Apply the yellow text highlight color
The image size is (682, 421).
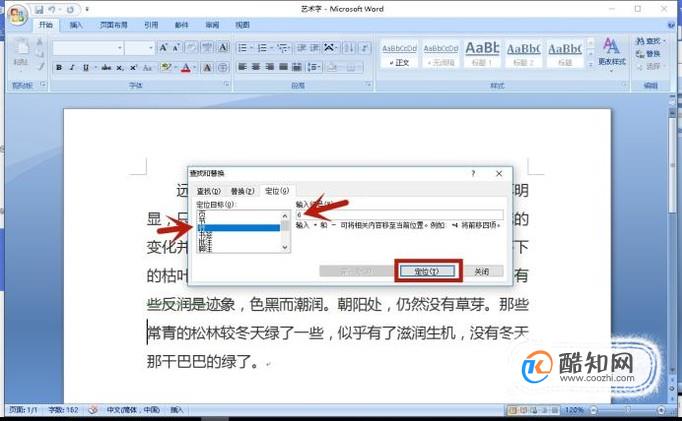click(165, 67)
